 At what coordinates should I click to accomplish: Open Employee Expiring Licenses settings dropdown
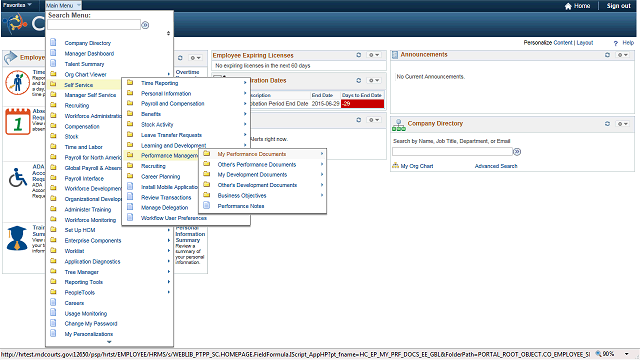(x=373, y=55)
